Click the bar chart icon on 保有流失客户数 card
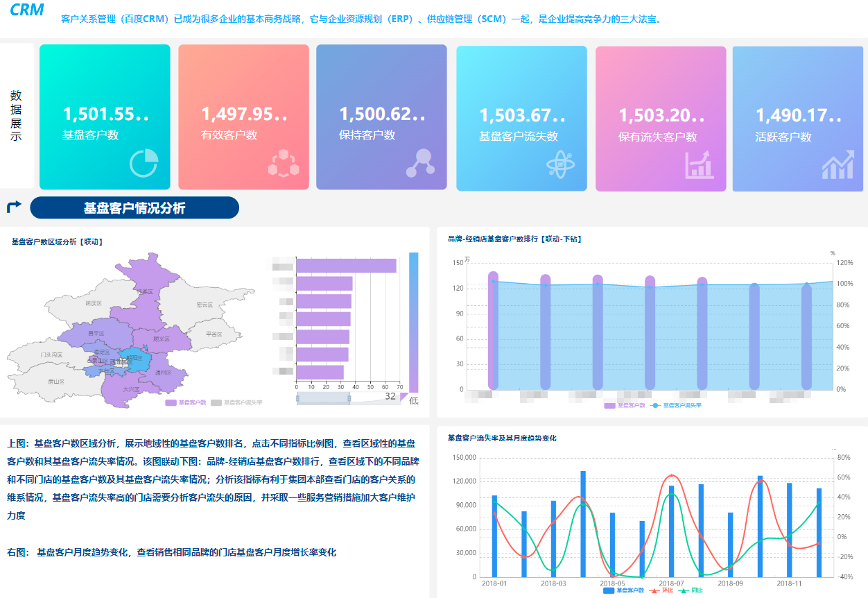868x598 pixels. 699,165
